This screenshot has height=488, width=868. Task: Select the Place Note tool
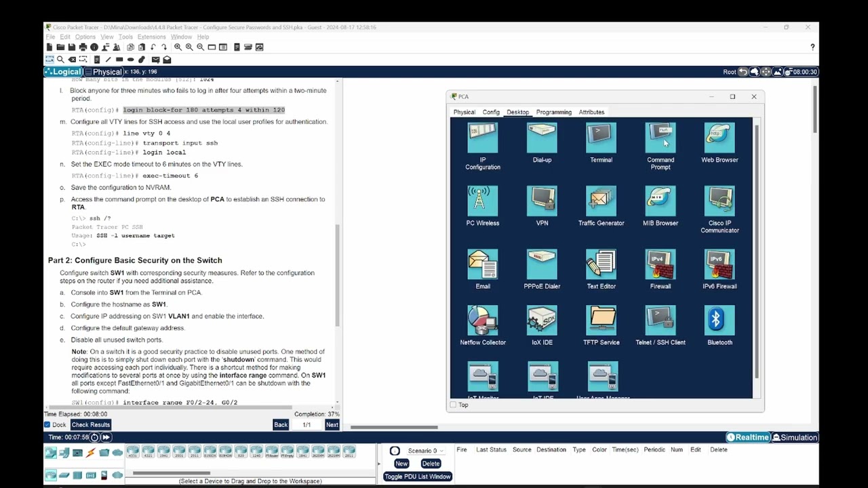coord(96,60)
